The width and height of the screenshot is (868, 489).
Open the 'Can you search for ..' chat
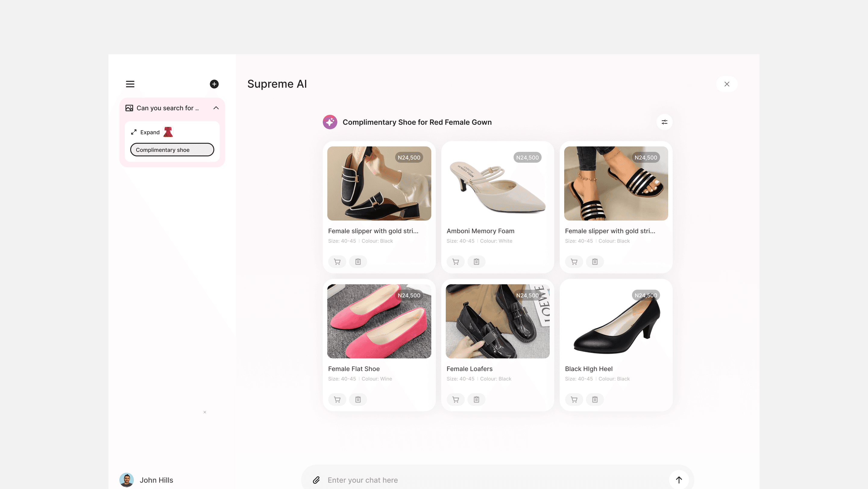[167, 108]
